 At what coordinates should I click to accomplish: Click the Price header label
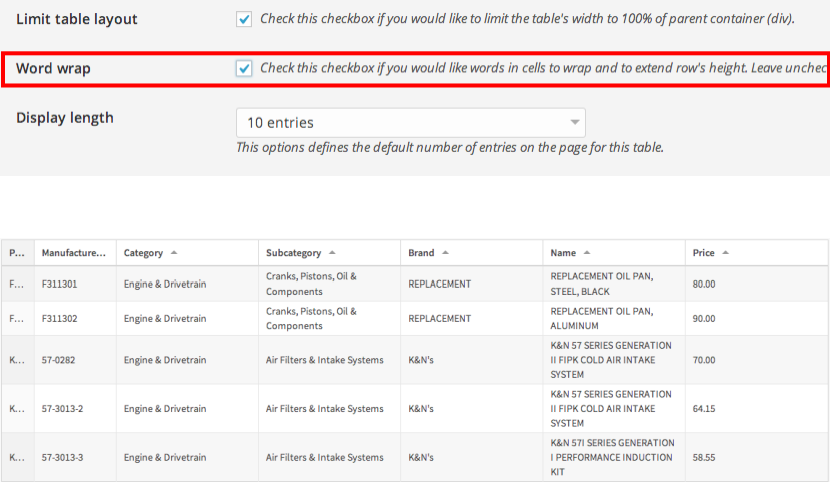[703, 253]
